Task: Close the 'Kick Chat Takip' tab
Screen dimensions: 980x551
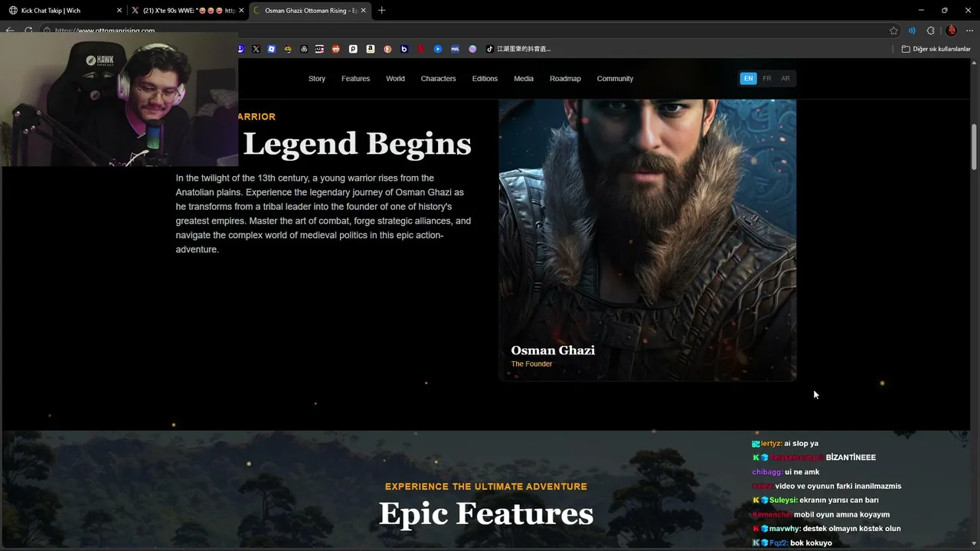Action: coord(119,11)
